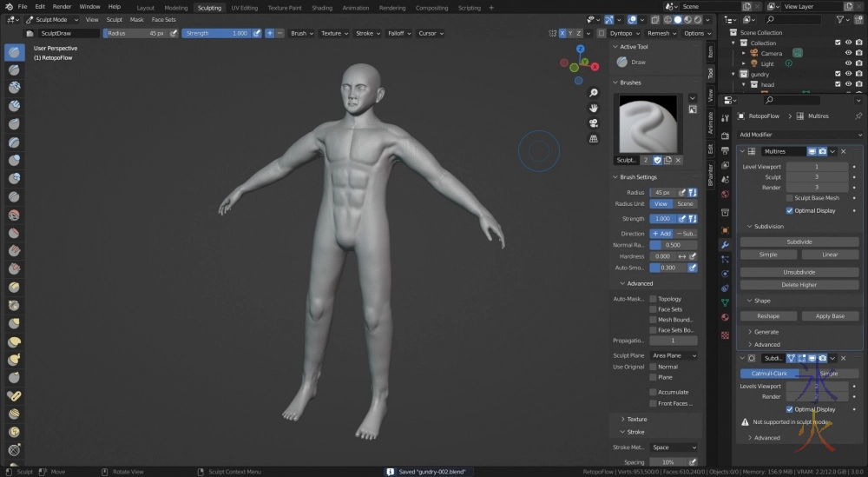Viewport: 868px width, 477px height.
Task: Hide the Camera in the outliner
Action: tap(848, 53)
